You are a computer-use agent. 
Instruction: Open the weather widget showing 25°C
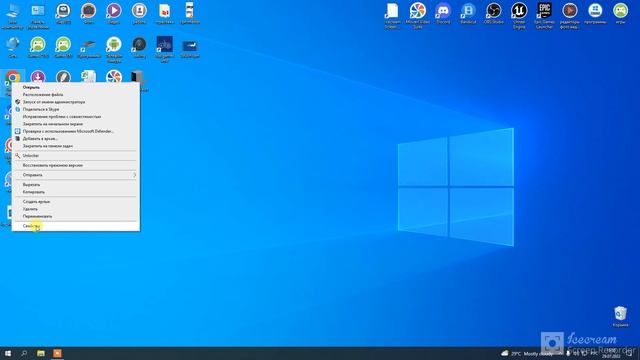pyautogui.click(x=527, y=353)
